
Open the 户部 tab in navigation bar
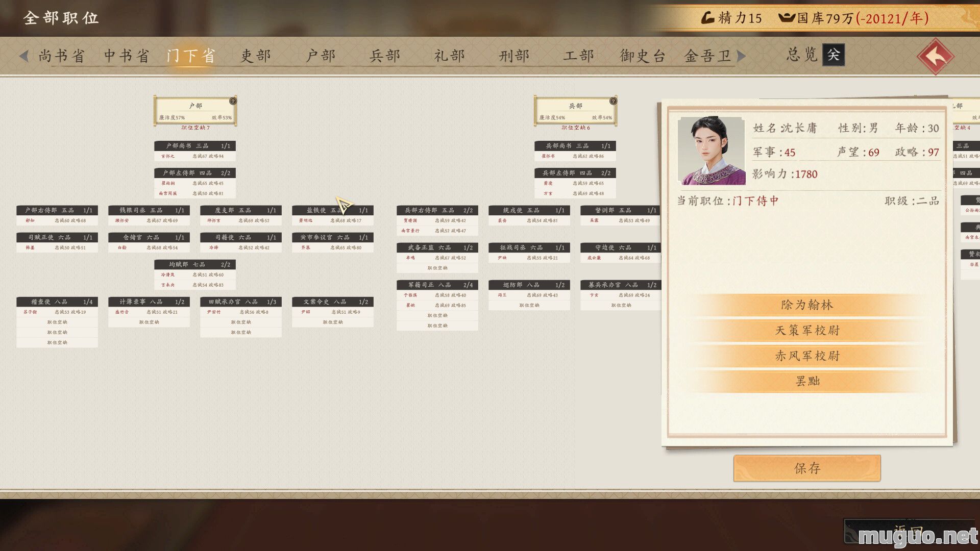pos(321,56)
